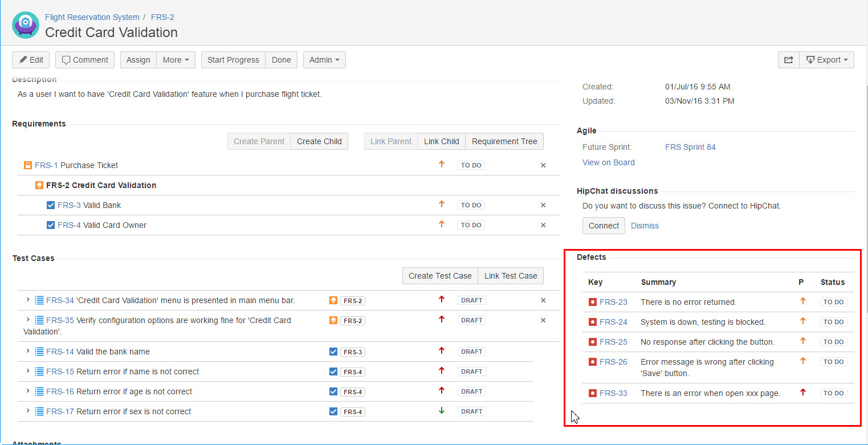The image size is (868, 445).
Task: Expand the FRS-34 test case row
Action: tap(27, 300)
